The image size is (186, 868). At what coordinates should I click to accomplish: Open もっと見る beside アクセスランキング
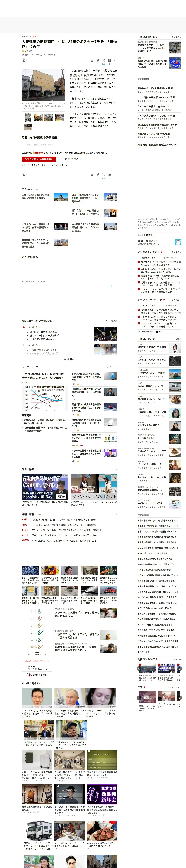click(x=176, y=252)
